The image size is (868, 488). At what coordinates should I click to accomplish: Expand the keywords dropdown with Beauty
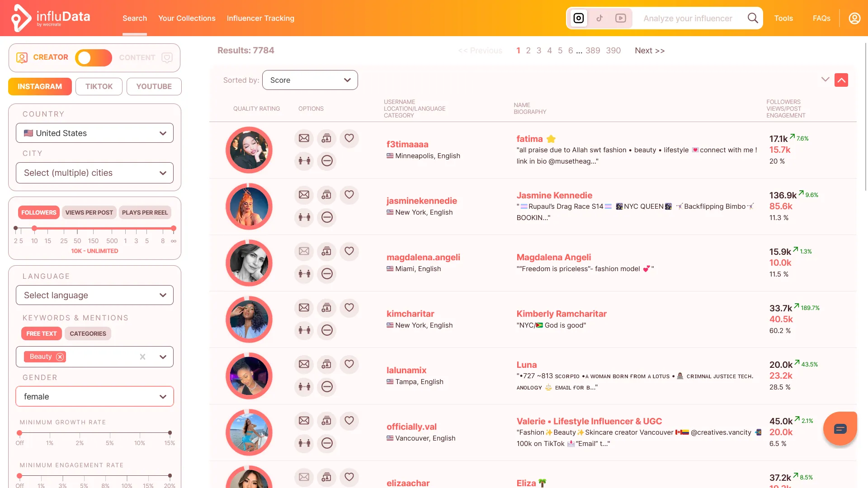[163, 357]
